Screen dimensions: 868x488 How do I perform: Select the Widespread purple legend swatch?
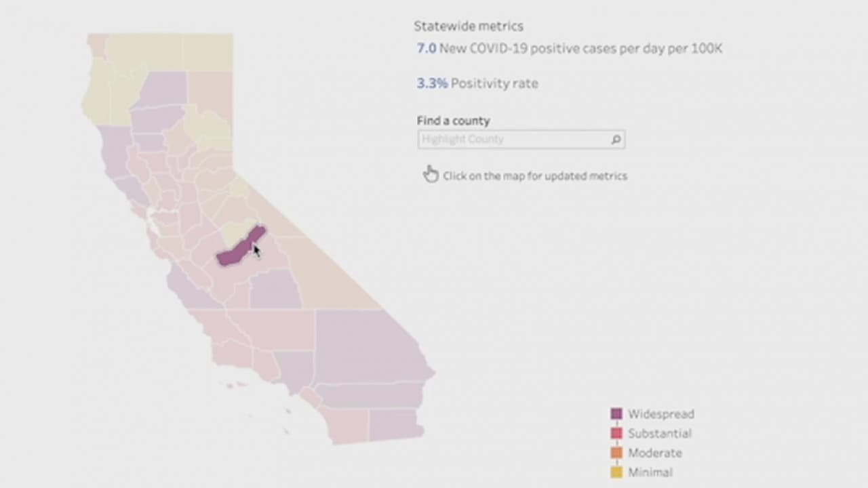click(x=616, y=413)
